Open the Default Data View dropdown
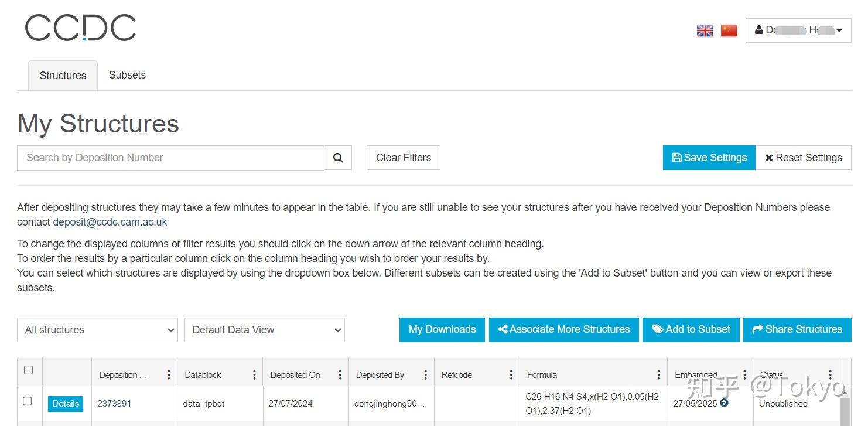The image size is (868, 426). (265, 330)
